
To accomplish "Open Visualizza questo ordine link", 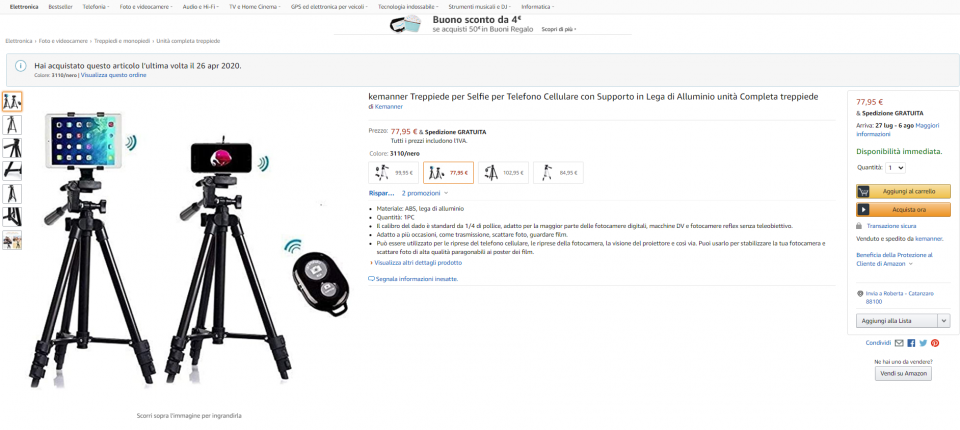I will [x=113, y=75].
